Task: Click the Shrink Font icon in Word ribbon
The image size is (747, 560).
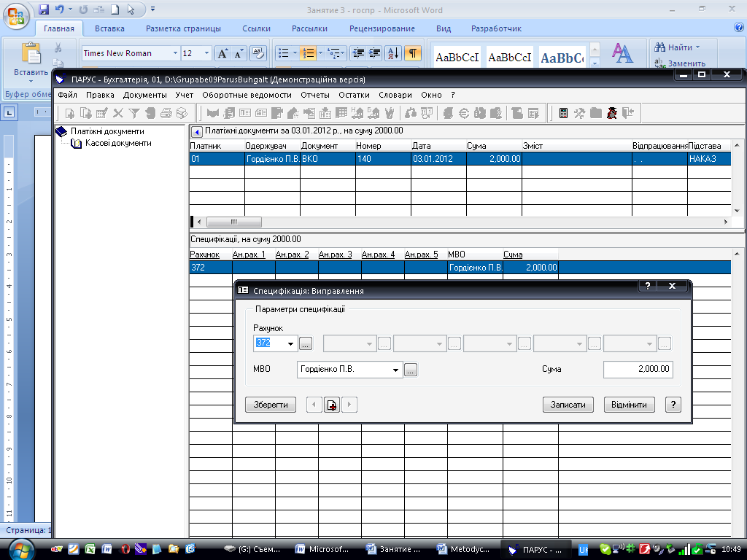Action: point(239,53)
